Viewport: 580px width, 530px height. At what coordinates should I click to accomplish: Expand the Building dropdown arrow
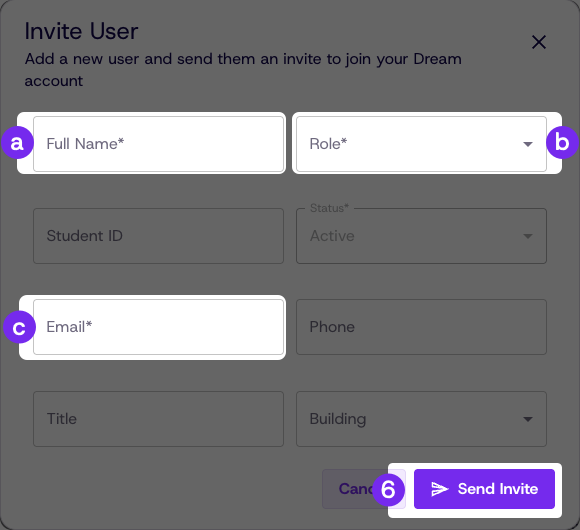coord(528,419)
